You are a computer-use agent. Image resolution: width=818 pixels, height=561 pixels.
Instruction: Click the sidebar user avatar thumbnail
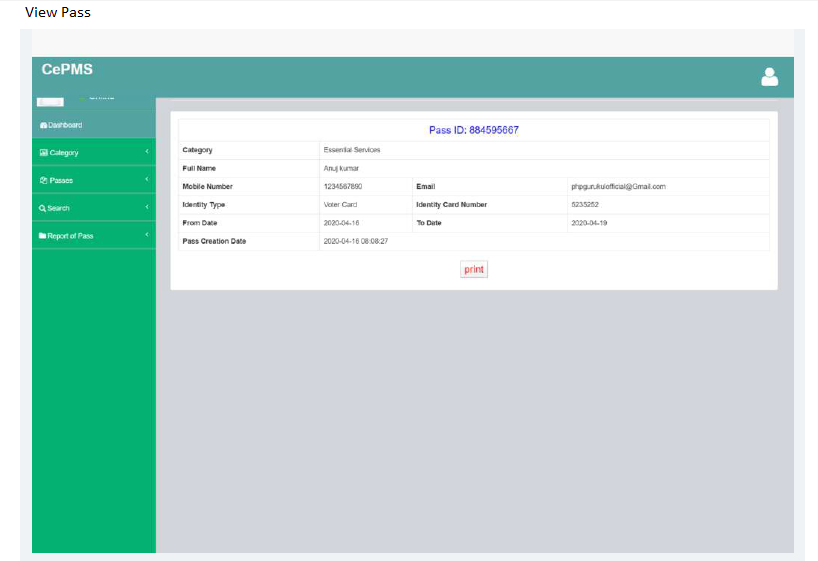point(50,102)
